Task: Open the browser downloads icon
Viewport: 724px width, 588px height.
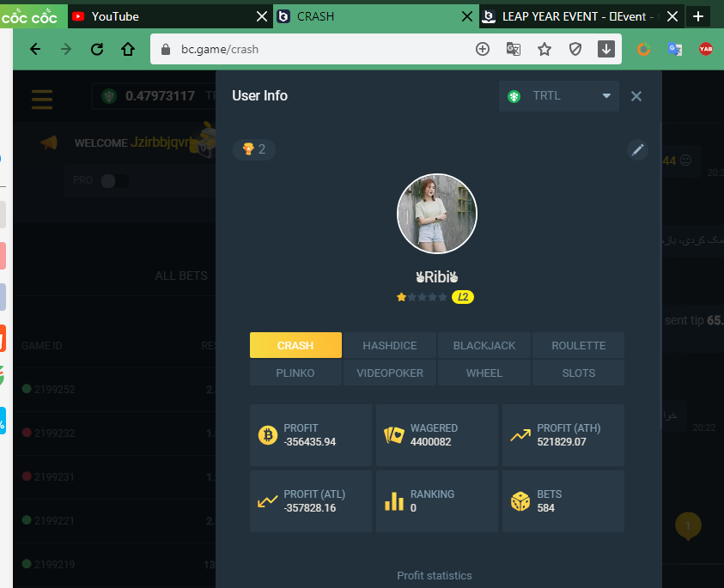Action: [606, 49]
